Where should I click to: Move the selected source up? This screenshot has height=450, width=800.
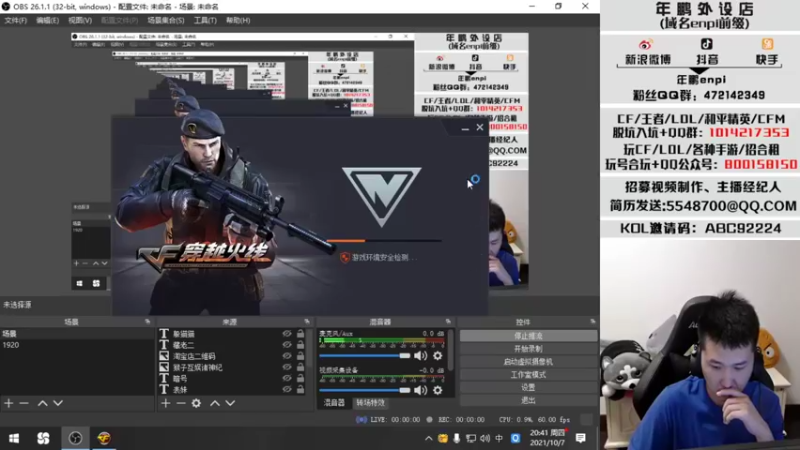(x=215, y=403)
